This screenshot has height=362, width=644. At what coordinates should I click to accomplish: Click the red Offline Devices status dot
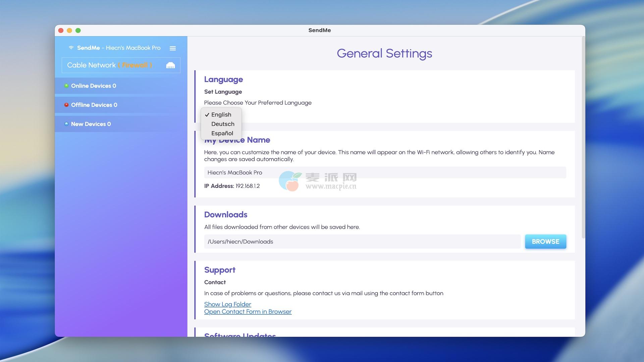[66, 105]
